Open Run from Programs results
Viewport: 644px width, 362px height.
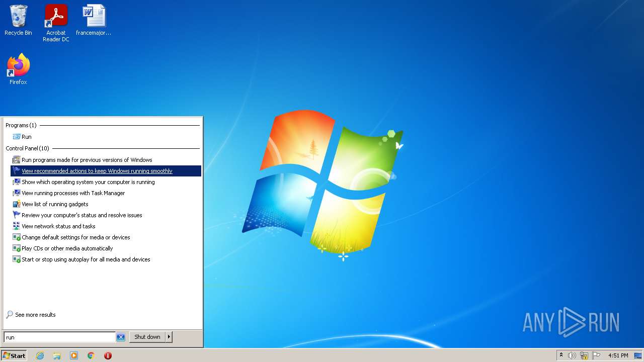pos(106,137)
